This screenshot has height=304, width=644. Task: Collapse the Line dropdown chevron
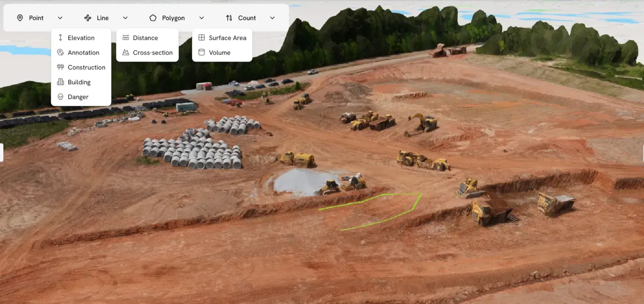pyautogui.click(x=125, y=18)
